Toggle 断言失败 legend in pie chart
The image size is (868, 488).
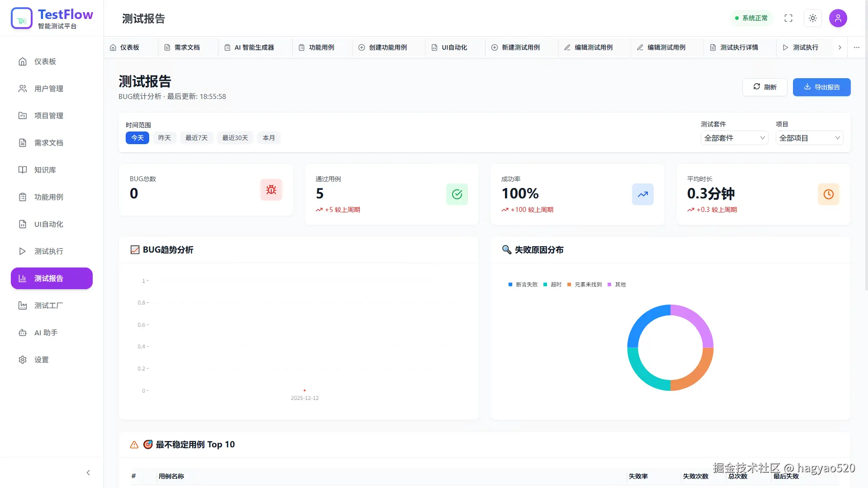pyautogui.click(x=523, y=285)
